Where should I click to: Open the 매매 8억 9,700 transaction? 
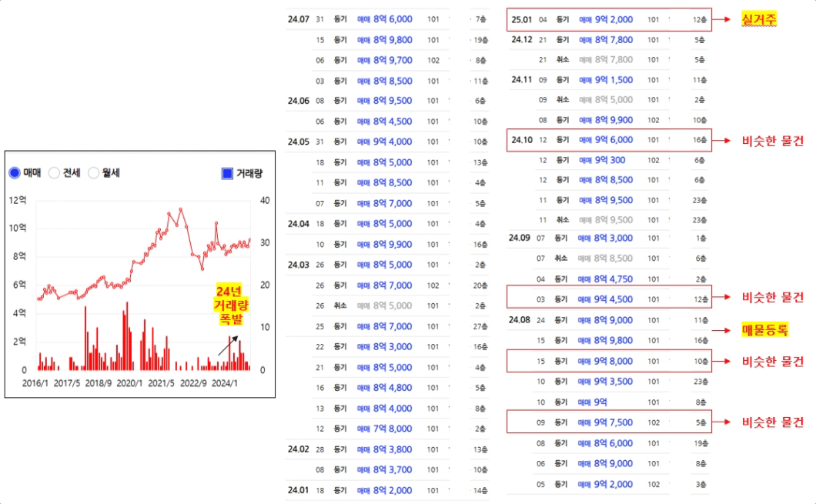[385, 60]
